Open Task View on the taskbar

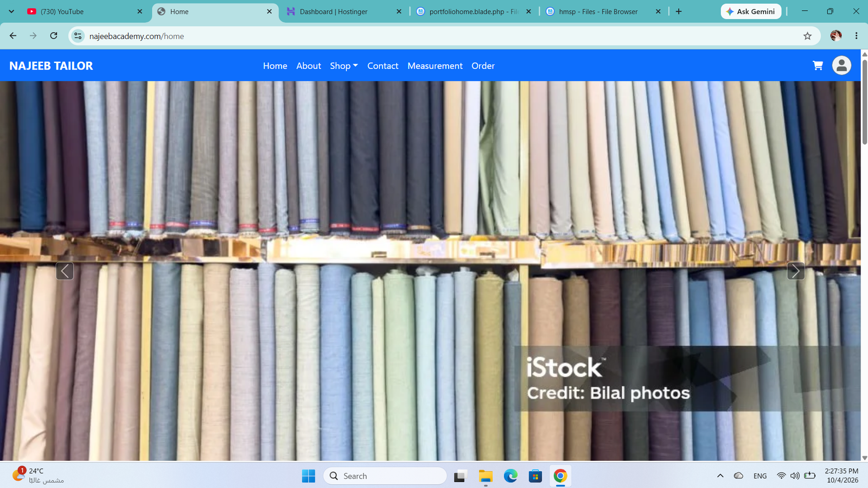pyautogui.click(x=461, y=476)
